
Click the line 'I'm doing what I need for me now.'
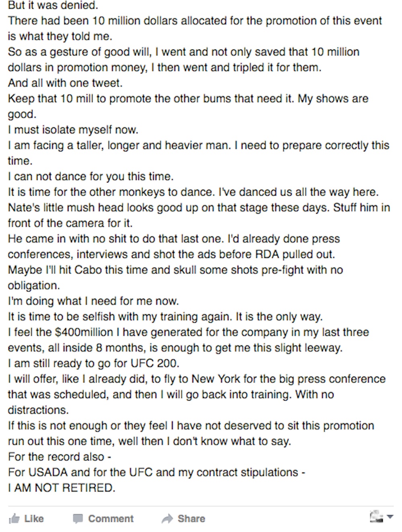tap(93, 301)
